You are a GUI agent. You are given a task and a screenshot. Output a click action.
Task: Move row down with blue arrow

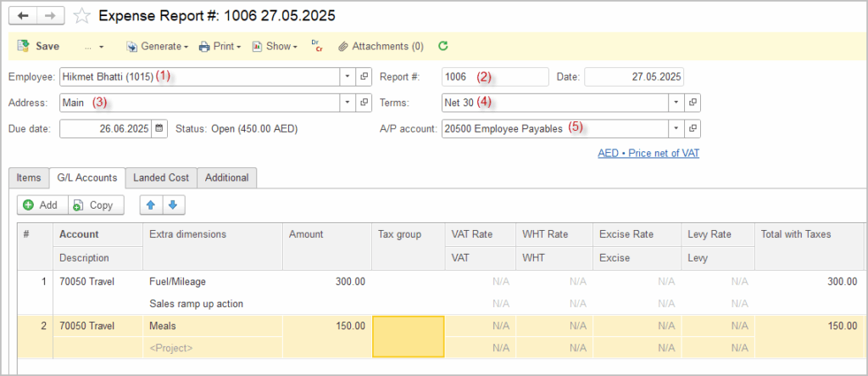click(x=173, y=205)
